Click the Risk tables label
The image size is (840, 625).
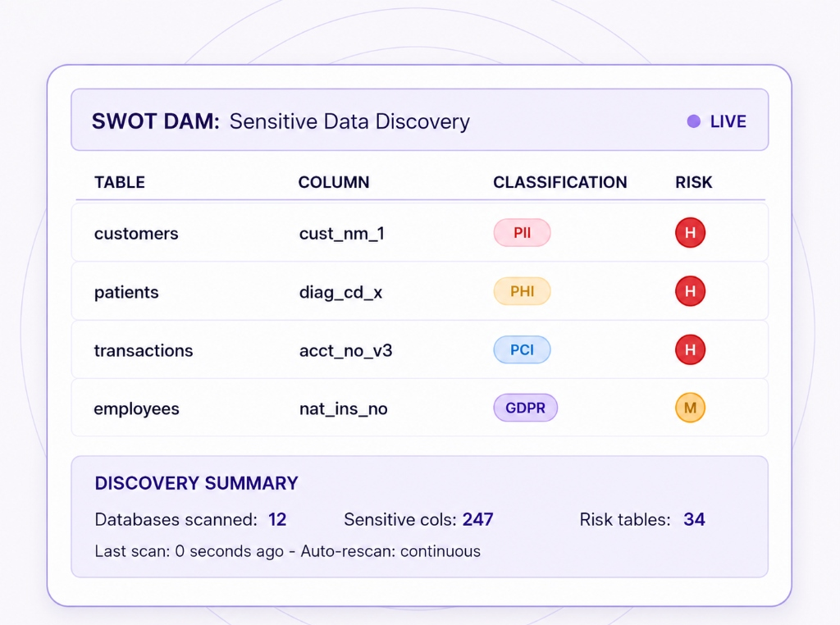coord(625,519)
